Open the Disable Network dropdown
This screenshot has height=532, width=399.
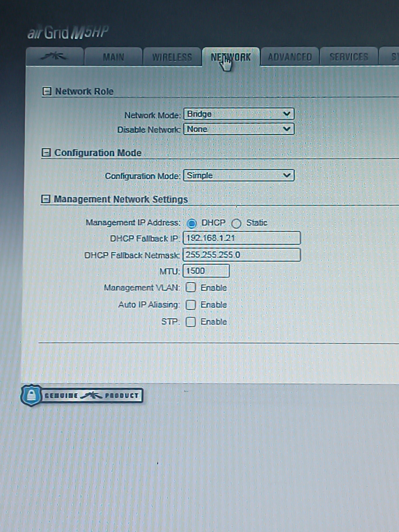[239, 129]
